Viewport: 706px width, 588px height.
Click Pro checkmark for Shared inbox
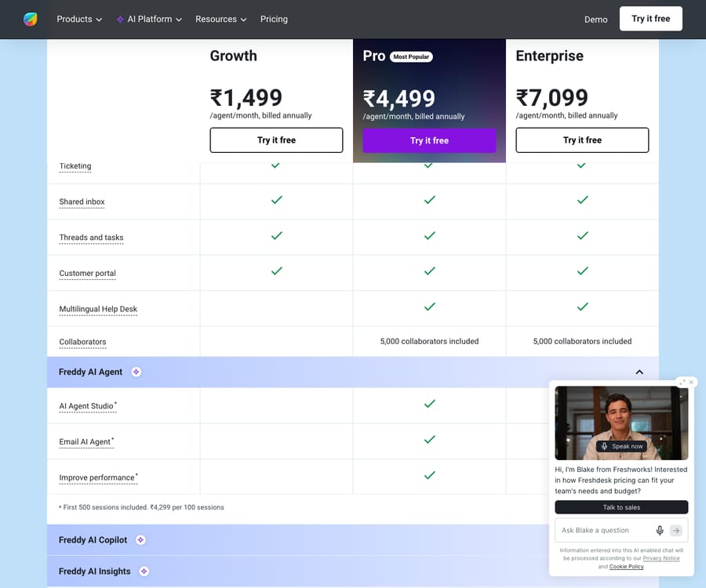(x=430, y=200)
